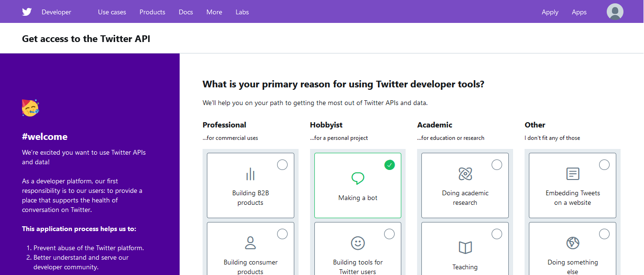This screenshot has width=644, height=275.
Task: Open the Products menu
Action: click(x=152, y=12)
